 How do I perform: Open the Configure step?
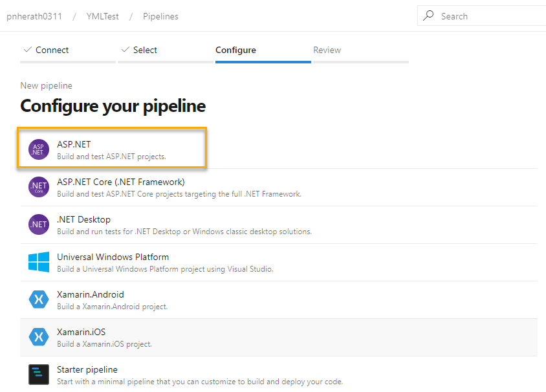[x=235, y=50]
